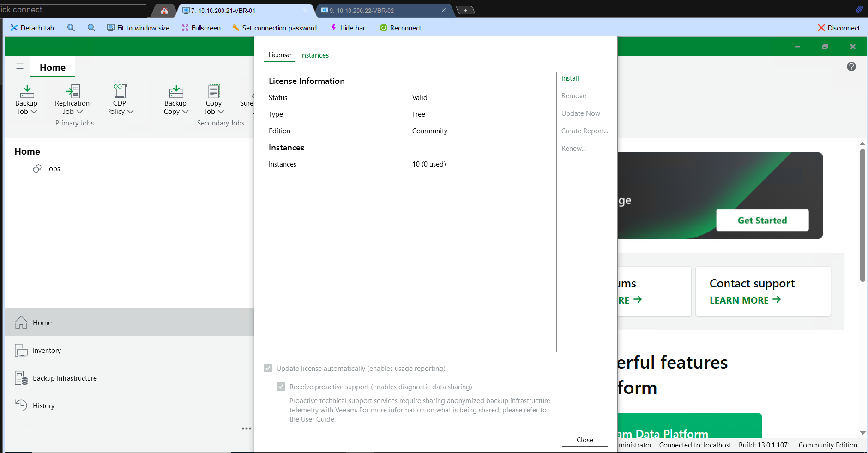
Task: Click the Connected to: localhost status text
Action: [x=695, y=445]
